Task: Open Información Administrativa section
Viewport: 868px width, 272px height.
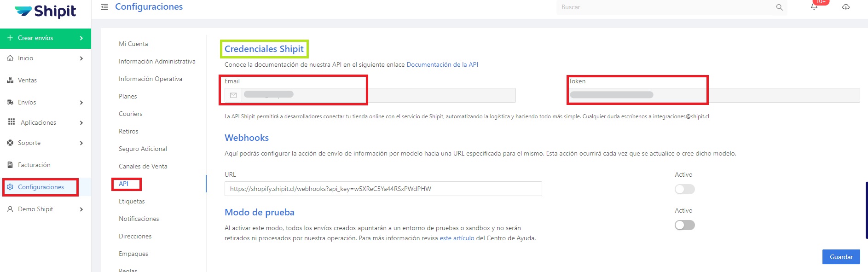Action: 157,61
